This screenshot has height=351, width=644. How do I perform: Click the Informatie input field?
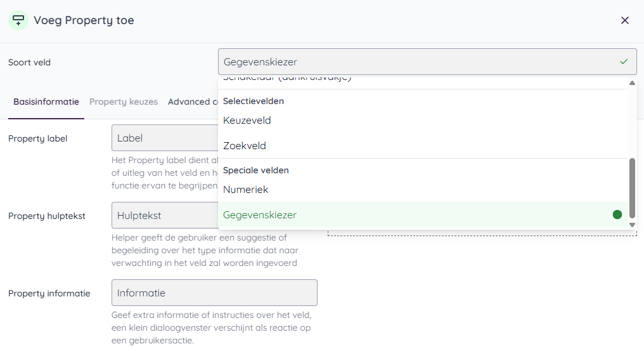pyautogui.click(x=214, y=293)
